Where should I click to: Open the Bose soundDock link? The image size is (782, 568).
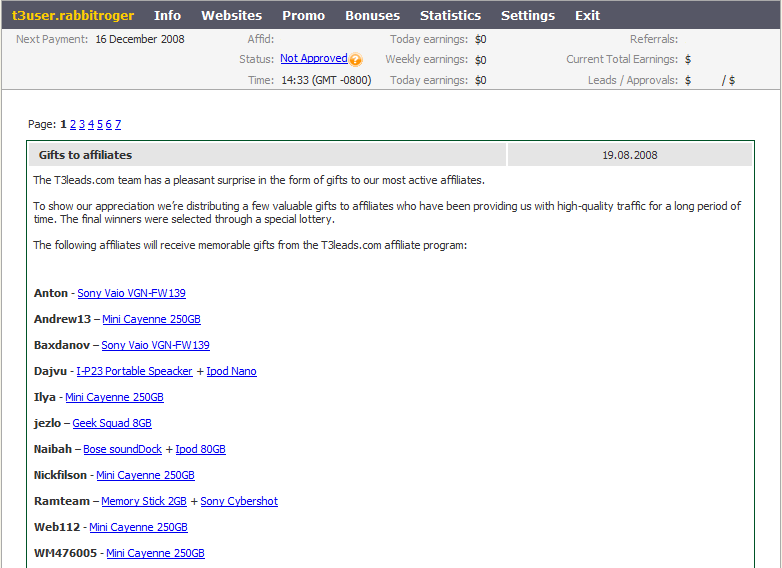(x=122, y=449)
